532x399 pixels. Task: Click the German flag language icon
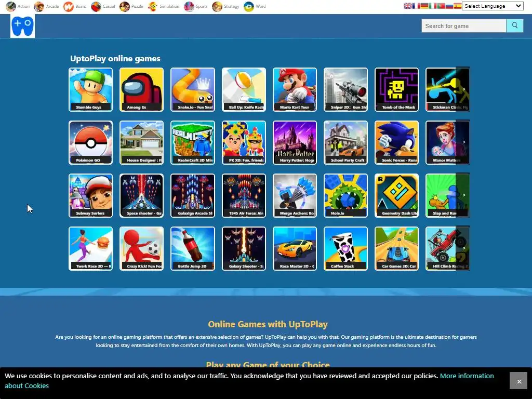click(x=424, y=6)
